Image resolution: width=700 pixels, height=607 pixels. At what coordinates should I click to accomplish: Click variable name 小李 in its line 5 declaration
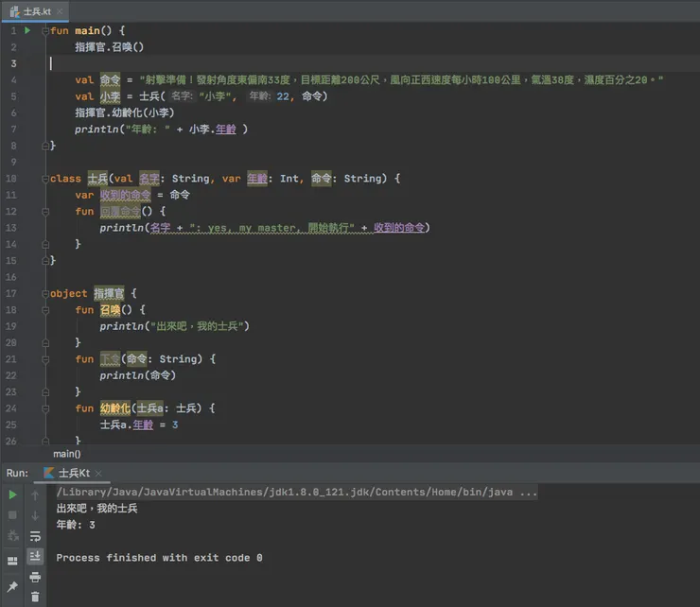click(110, 96)
